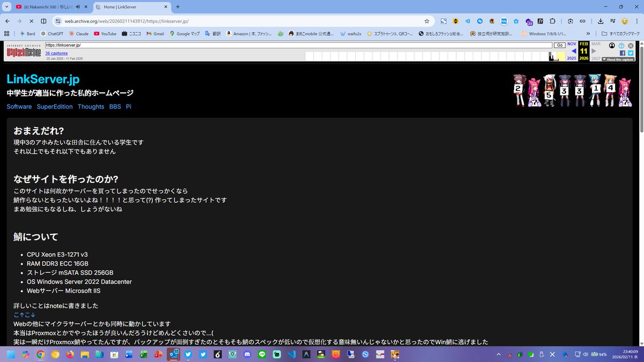The width and height of the screenshot is (644, 362).
Task: Open the Extensions puzzle-piece menu
Action: coord(552,21)
